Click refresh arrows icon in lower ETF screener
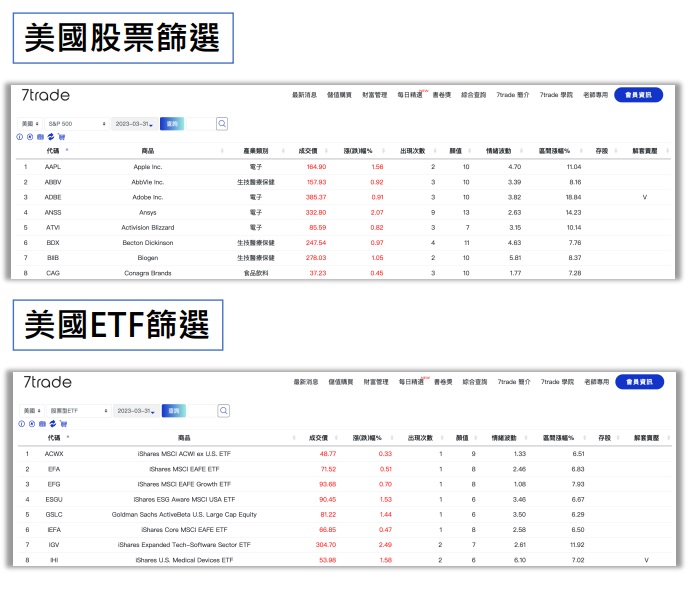 click(x=53, y=424)
